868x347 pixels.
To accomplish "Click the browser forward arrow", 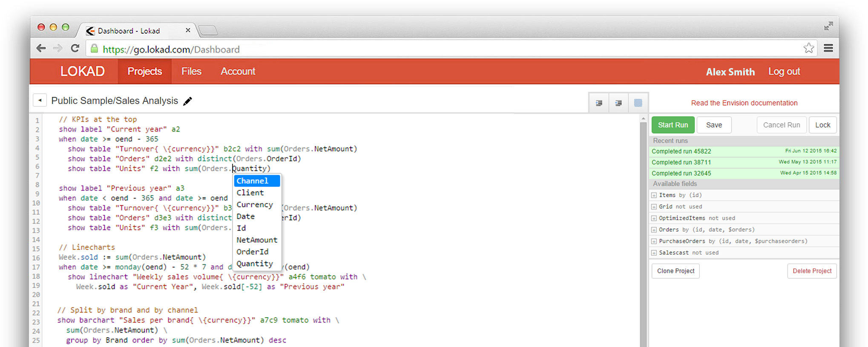I will (57, 49).
